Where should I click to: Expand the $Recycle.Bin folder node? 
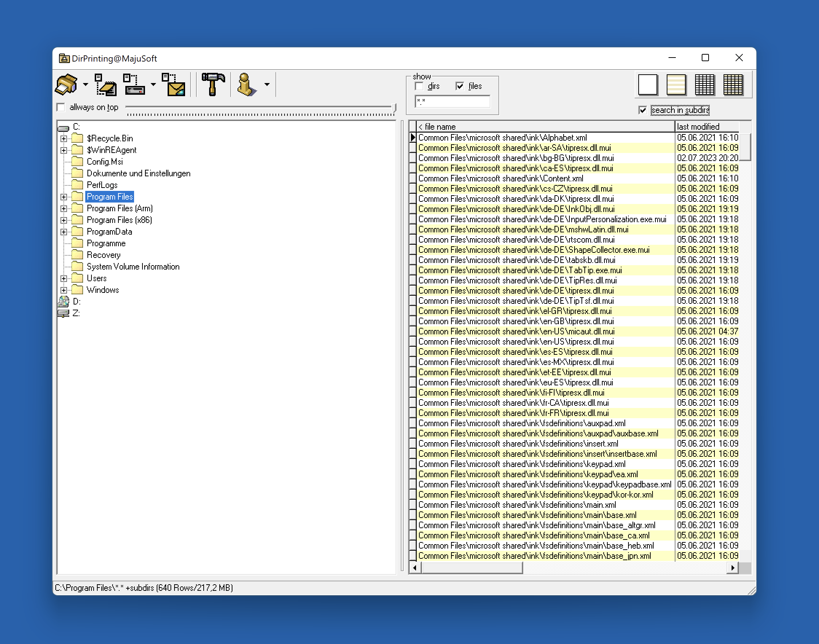pos(64,138)
